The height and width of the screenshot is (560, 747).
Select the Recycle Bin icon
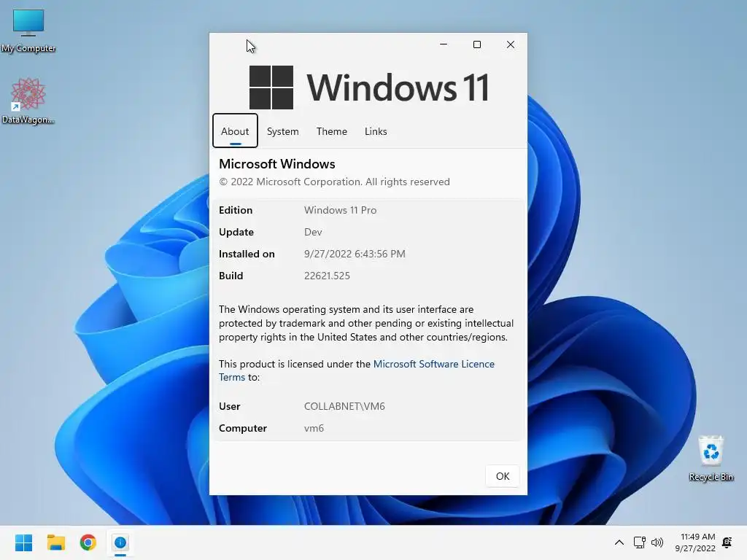point(711,458)
